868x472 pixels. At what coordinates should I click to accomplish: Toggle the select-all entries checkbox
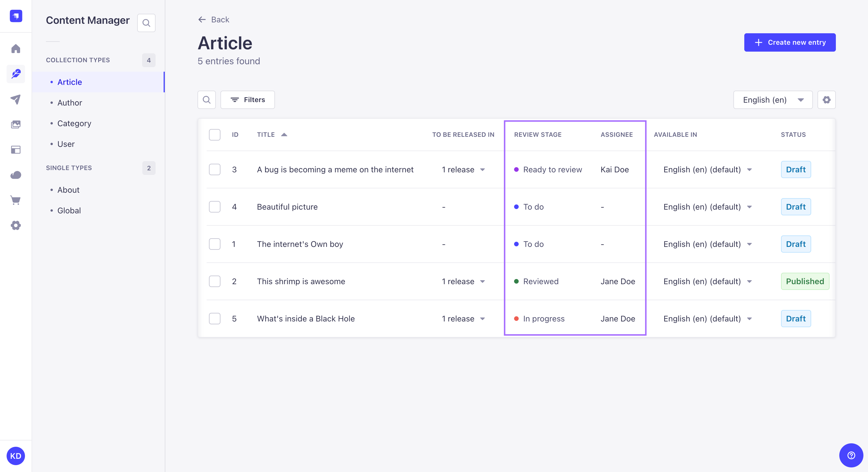[x=215, y=135]
